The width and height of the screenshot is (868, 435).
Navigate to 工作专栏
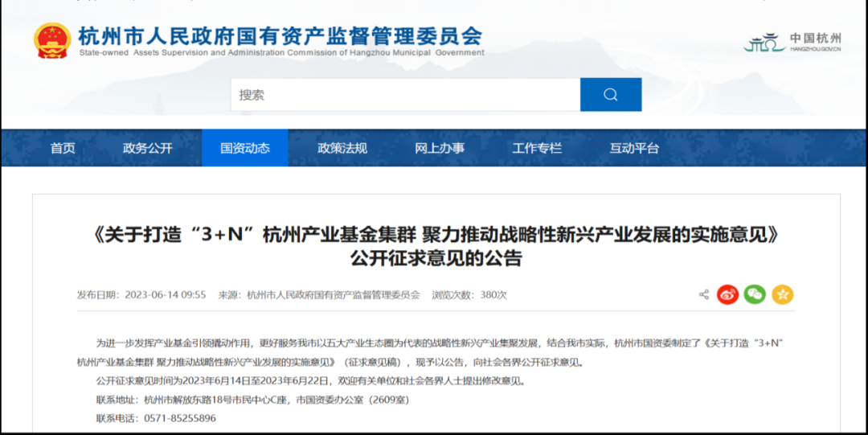pos(537,148)
